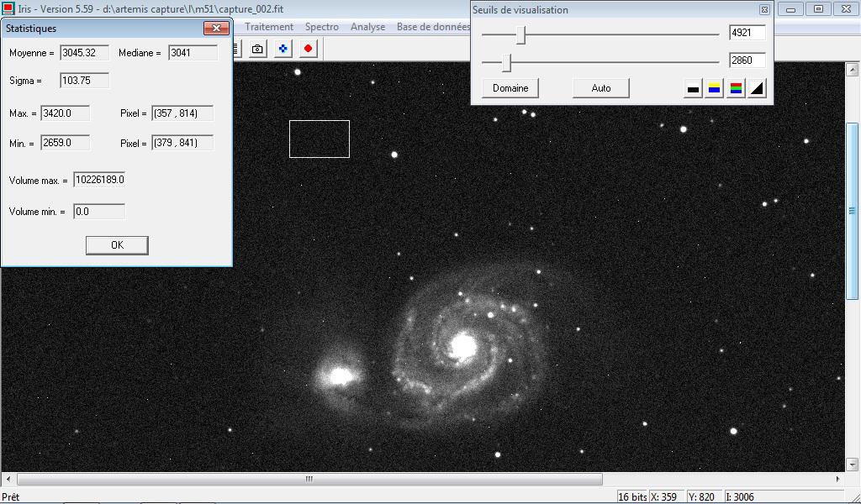Image resolution: width=861 pixels, height=504 pixels.
Task: Open the Analyse menu
Action: tap(368, 27)
